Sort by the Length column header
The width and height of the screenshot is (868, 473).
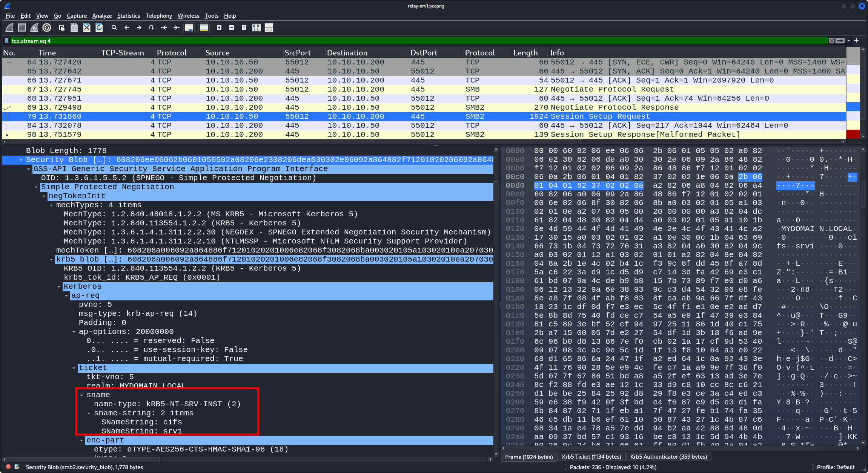click(530, 53)
